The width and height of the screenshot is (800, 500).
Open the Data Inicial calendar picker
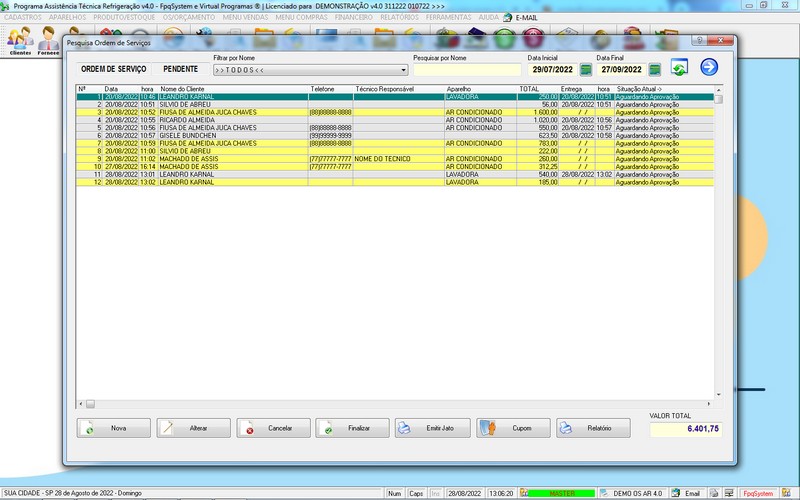coord(586,69)
